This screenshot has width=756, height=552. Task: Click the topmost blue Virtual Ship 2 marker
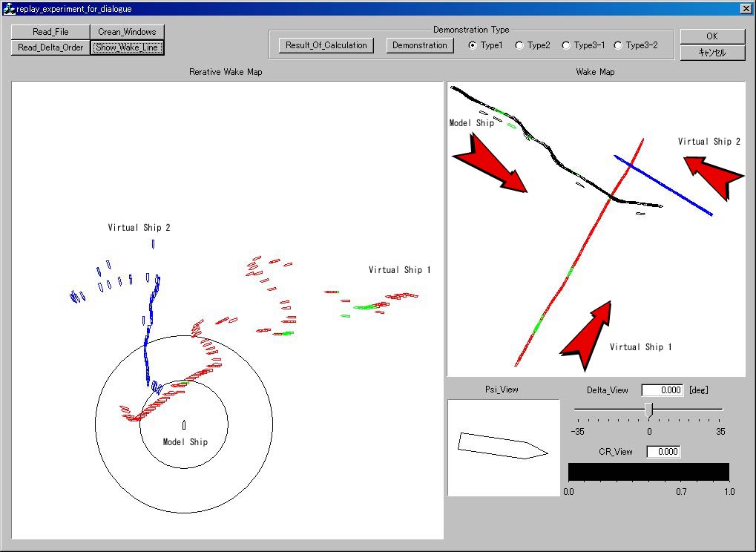click(x=154, y=244)
